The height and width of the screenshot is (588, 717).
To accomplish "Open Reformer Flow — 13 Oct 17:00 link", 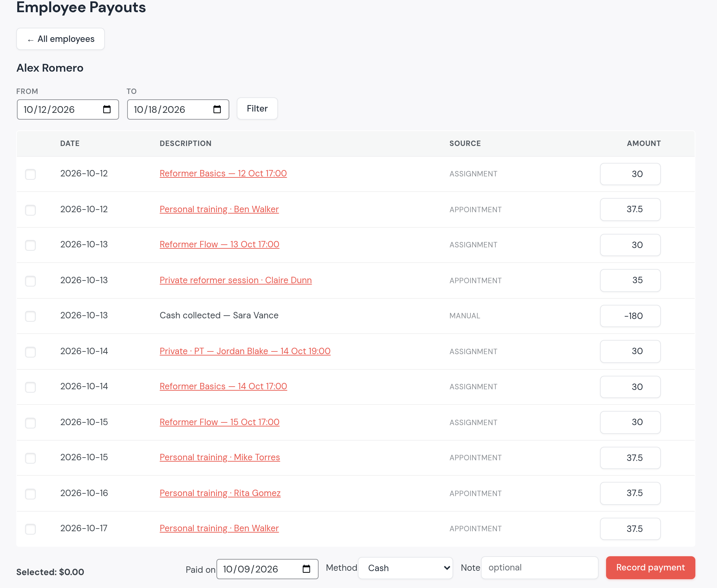I will click(219, 245).
